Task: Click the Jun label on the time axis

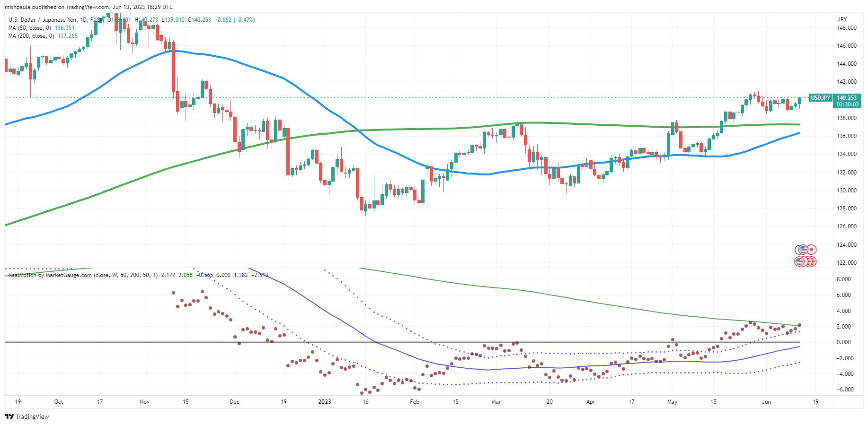Action: click(x=767, y=402)
